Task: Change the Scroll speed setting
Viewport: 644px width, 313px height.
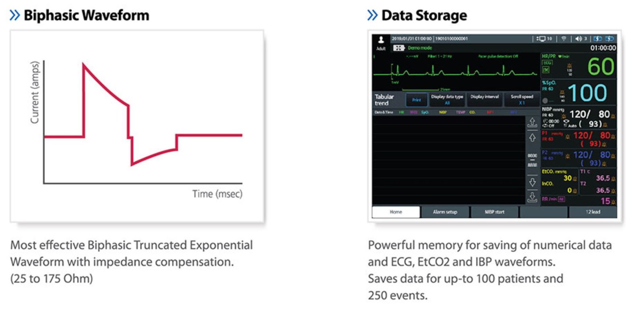Action: pos(522,99)
